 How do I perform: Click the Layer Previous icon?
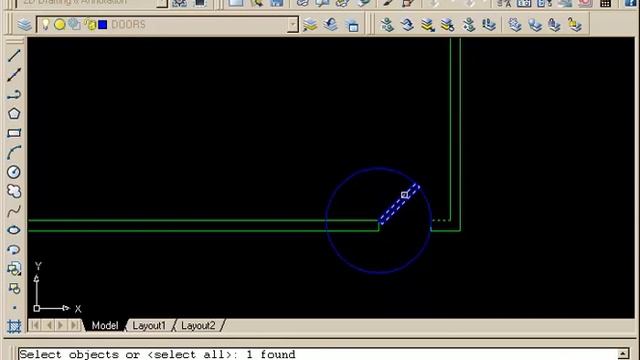[x=331, y=25]
